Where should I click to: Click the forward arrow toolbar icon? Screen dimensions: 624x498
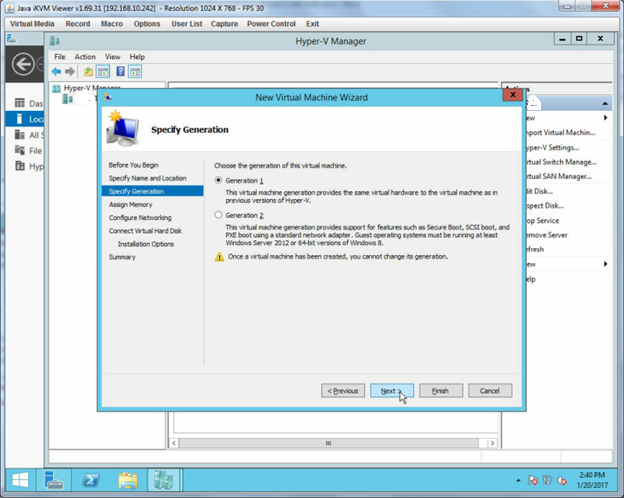click(70, 72)
